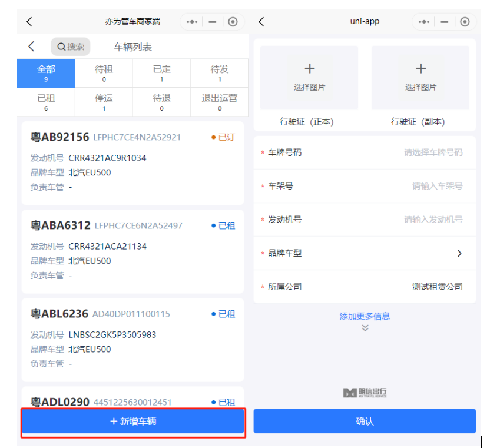Switch to 已租 tab

coord(46,102)
